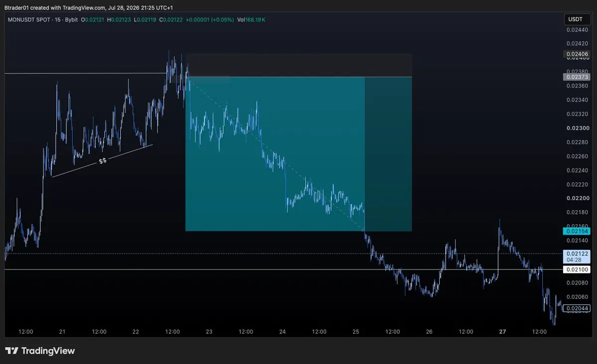Open the USDT currency selector
The width and height of the screenshot is (597, 364).
point(576,19)
